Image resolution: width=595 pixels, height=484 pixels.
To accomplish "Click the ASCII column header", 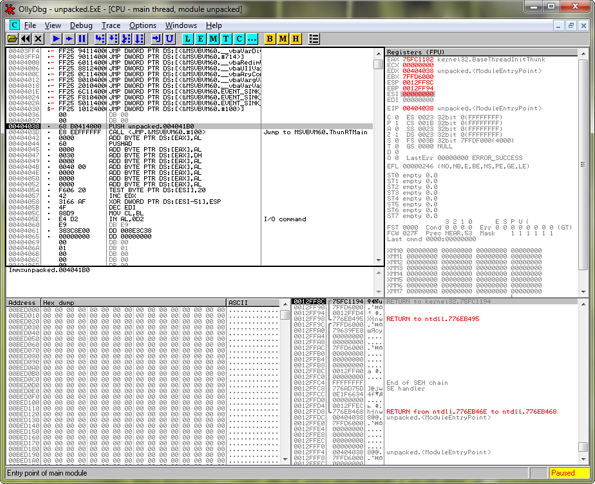I will [253, 303].
